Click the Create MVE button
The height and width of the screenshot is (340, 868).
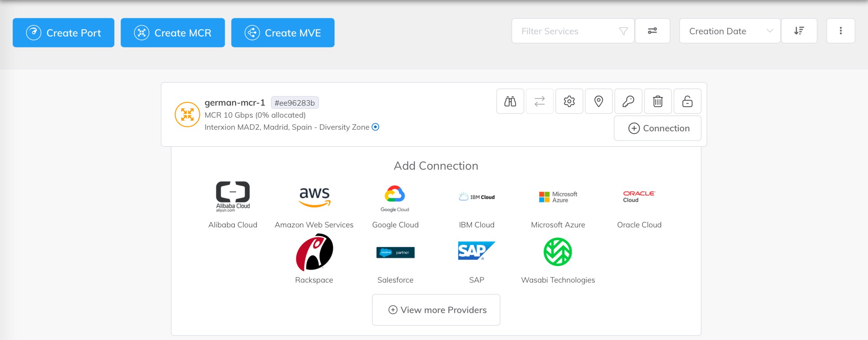coord(283,33)
